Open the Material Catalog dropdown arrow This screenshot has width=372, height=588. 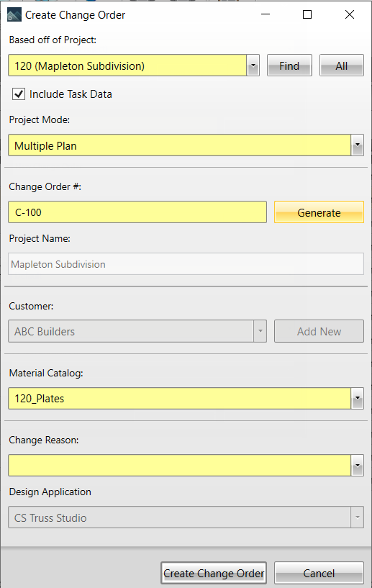point(358,398)
